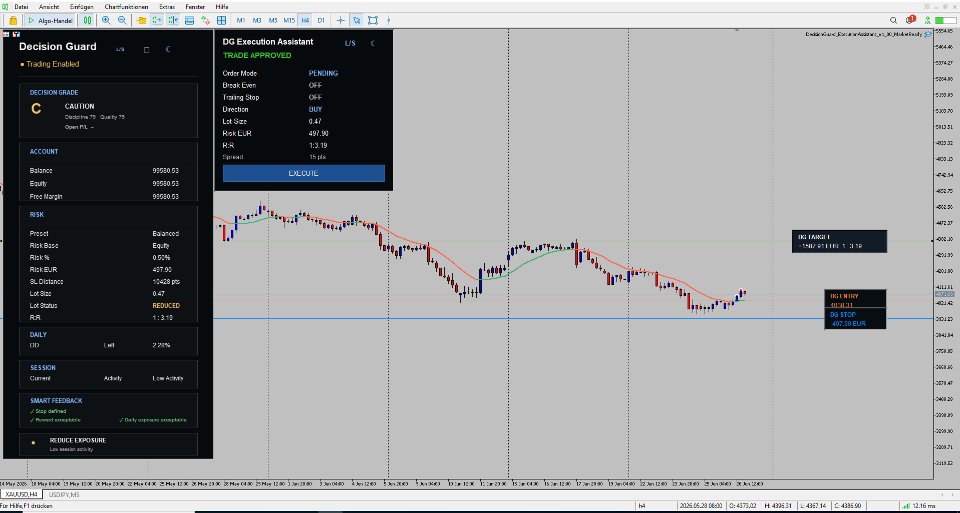Click the indicator list window icon

(190, 20)
